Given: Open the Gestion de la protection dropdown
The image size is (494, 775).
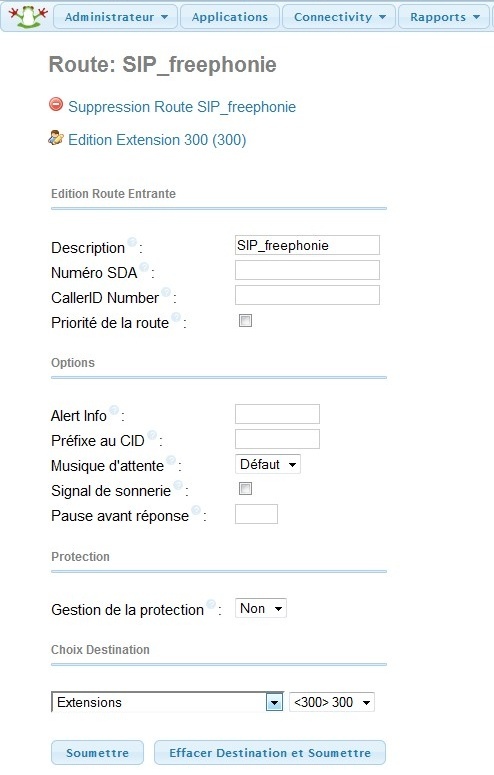Looking at the screenshot, I should point(261,608).
